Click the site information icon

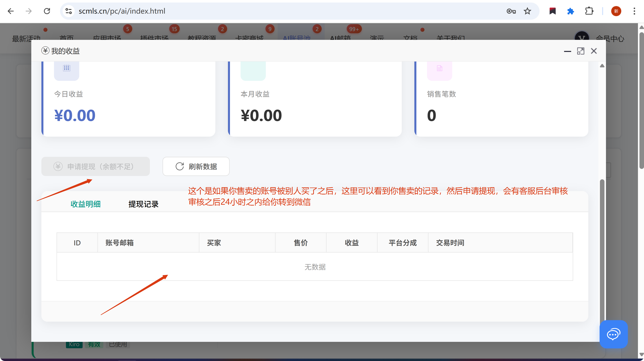click(x=68, y=11)
